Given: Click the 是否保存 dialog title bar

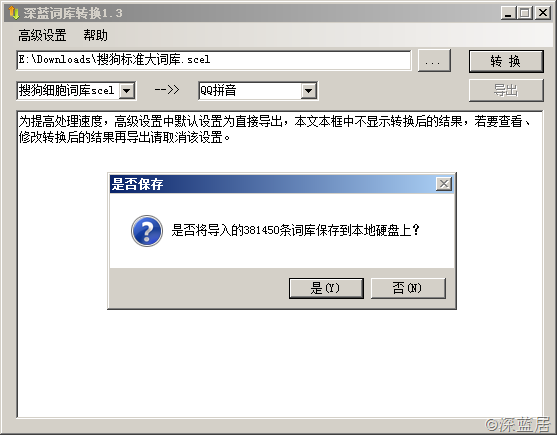Looking at the screenshot, I should click(x=272, y=184).
